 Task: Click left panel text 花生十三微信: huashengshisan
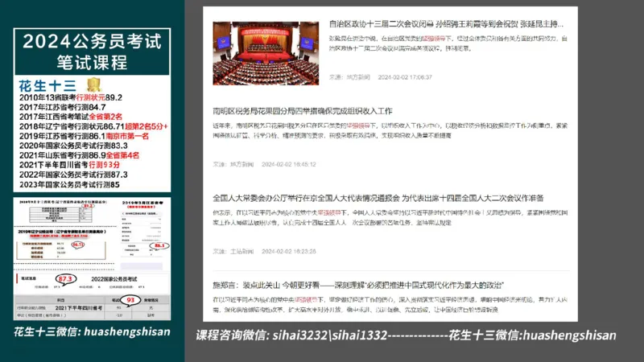point(92,331)
